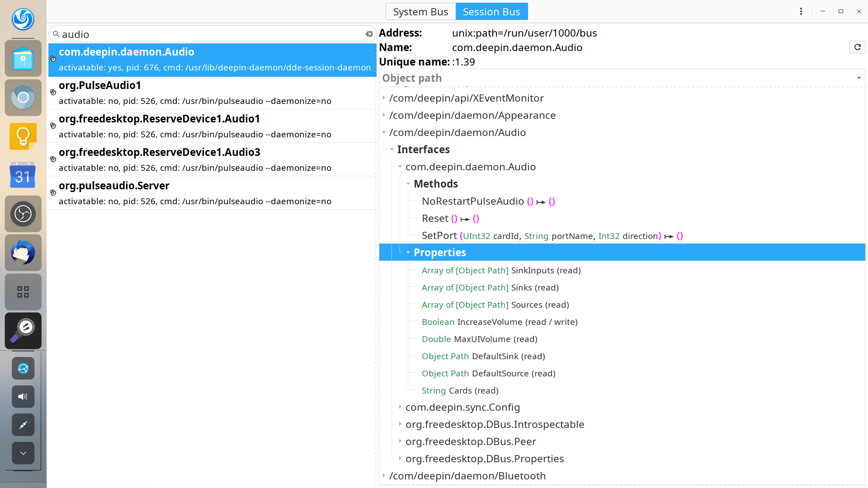This screenshot has width=868, height=488.
Task: Select the SetPort method
Action: [x=552, y=235]
